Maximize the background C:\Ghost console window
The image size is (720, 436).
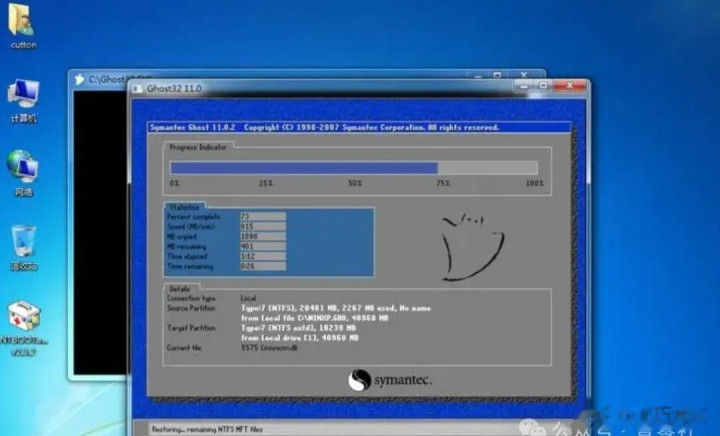point(497,75)
